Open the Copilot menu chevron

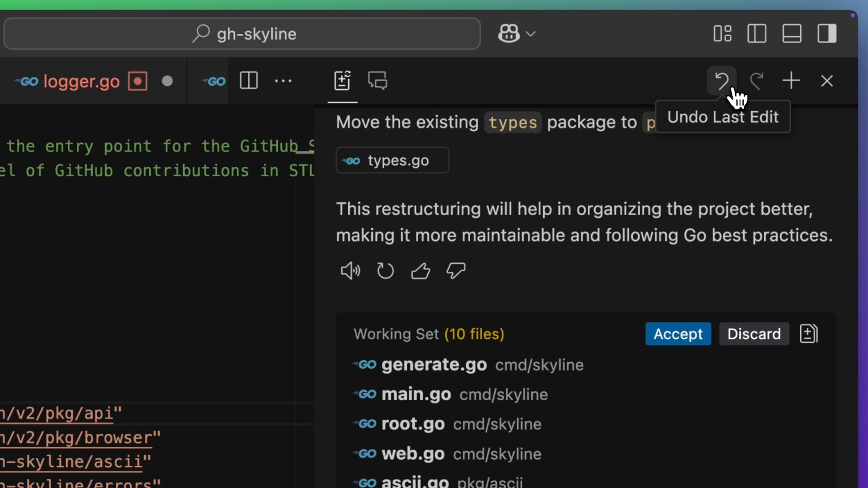tap(531, 34)
